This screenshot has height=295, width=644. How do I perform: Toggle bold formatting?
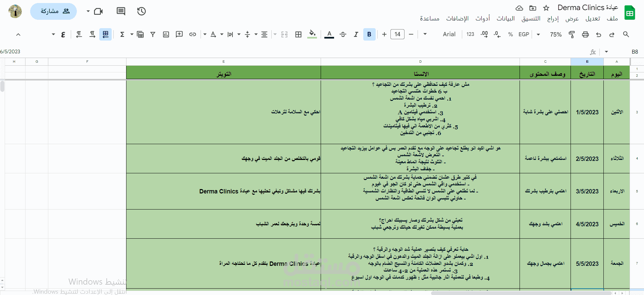(x=369, y=34)
